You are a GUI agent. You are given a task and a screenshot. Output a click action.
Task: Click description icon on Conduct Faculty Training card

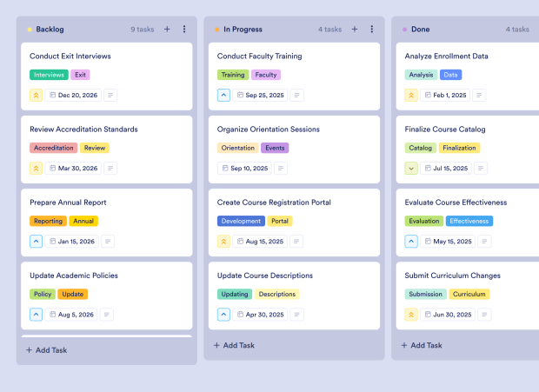(x=297, y=96)
